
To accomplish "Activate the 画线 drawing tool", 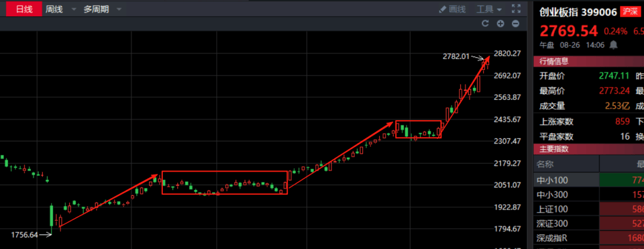I will click(x=452, y=9).
